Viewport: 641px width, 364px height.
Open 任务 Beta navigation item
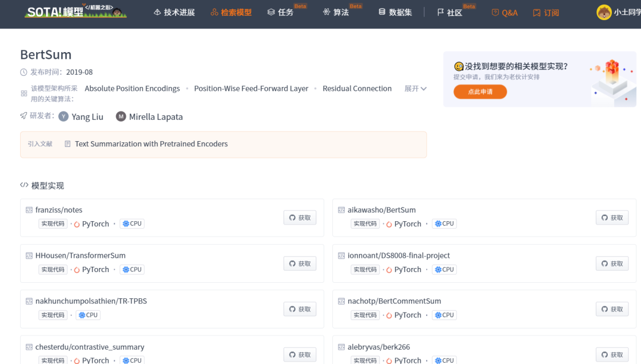coord(280,12)
